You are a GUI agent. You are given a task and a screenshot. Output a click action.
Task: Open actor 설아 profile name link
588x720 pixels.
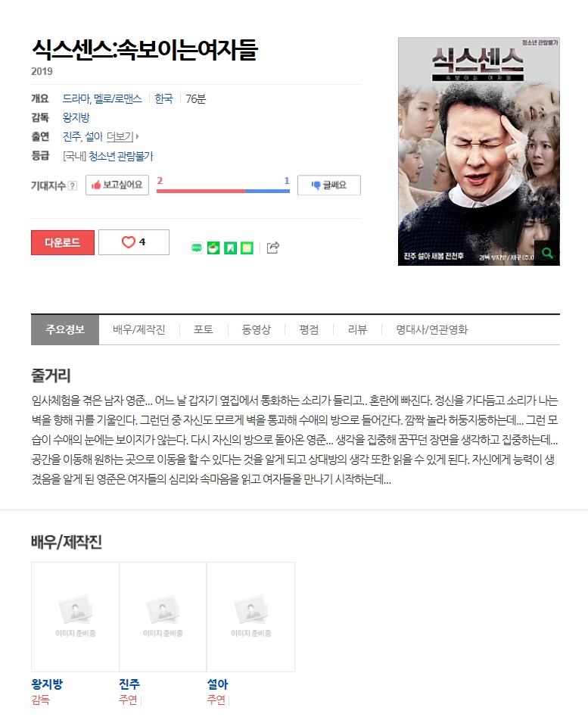click(218, 684)
